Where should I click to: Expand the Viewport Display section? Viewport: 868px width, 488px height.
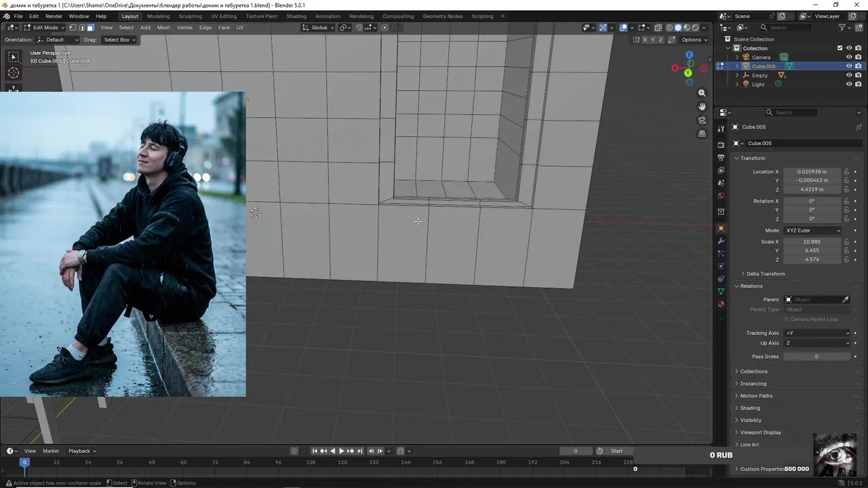point(760,432)
